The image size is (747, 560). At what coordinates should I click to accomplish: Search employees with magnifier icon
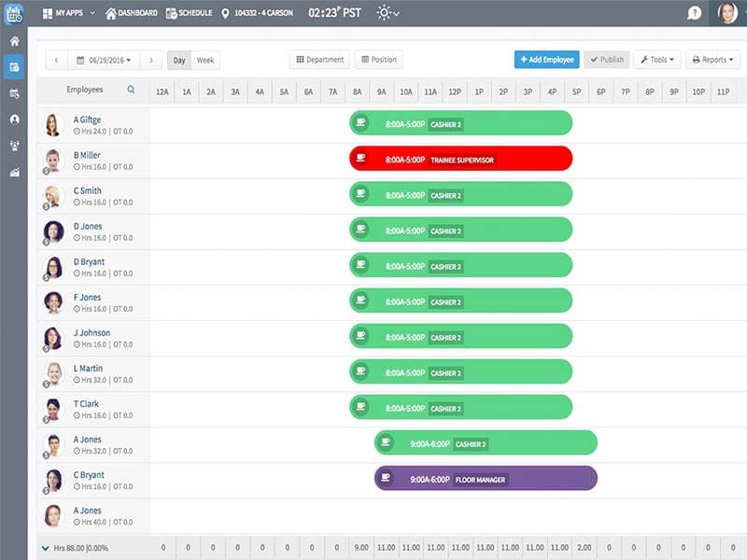pyautogui.click(x=131, y=89)
